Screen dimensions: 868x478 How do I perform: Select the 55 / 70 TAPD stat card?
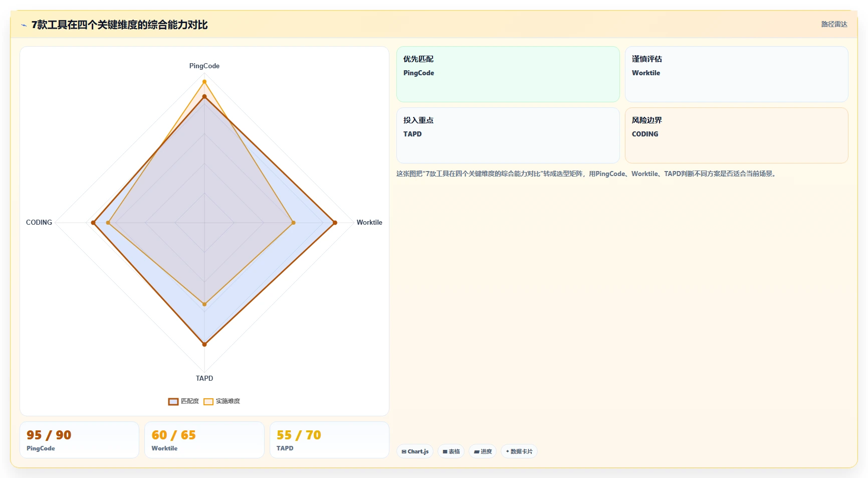click(x=329, y=440)
